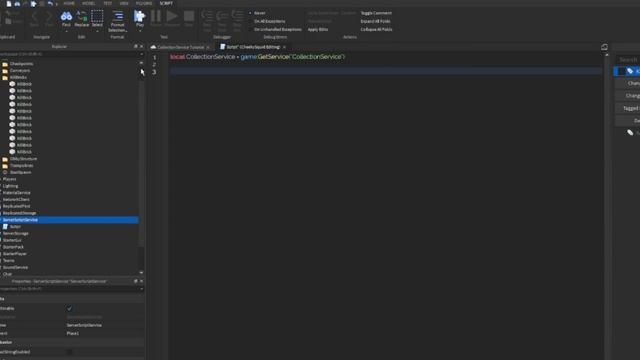The image size is (640, 360).
Task: Click the Find binoculars icon
Action: [x=66, y=16]
